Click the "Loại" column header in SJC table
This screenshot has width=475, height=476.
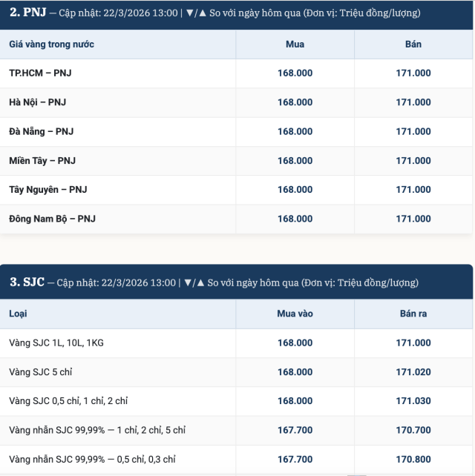point(19,314)
